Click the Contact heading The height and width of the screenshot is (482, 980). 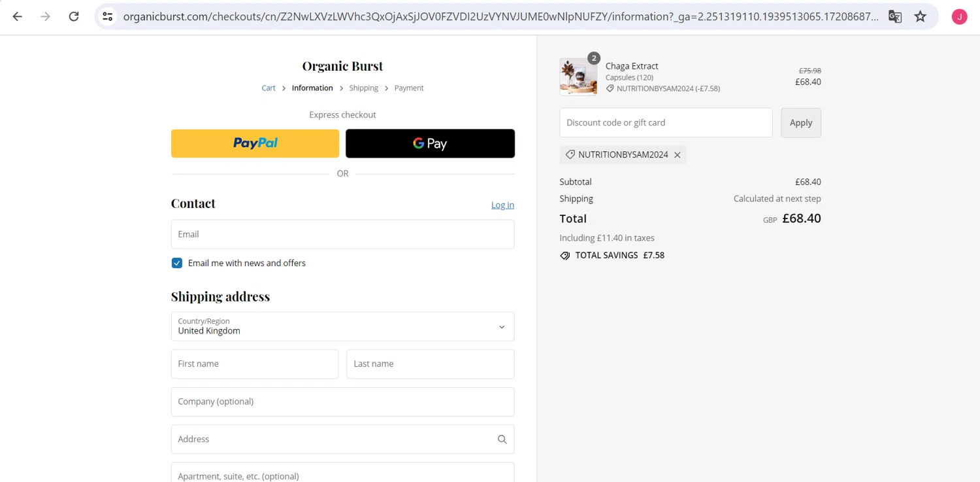(193, 203)
